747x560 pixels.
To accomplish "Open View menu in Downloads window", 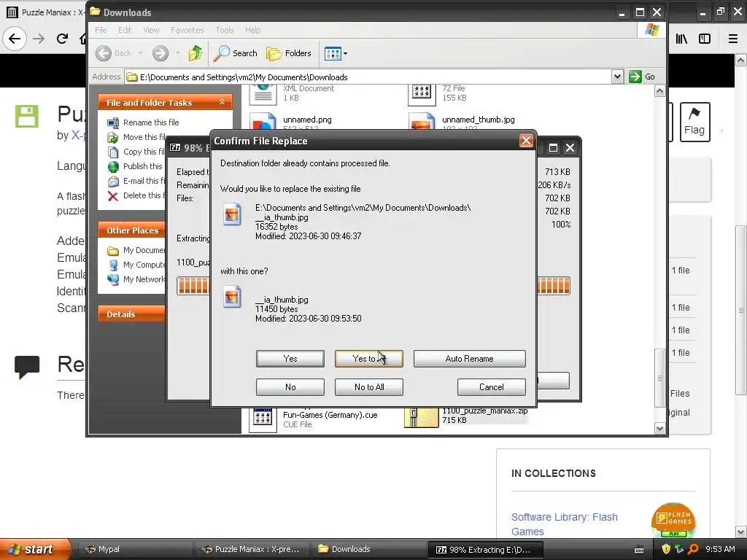I will [152, 30].
